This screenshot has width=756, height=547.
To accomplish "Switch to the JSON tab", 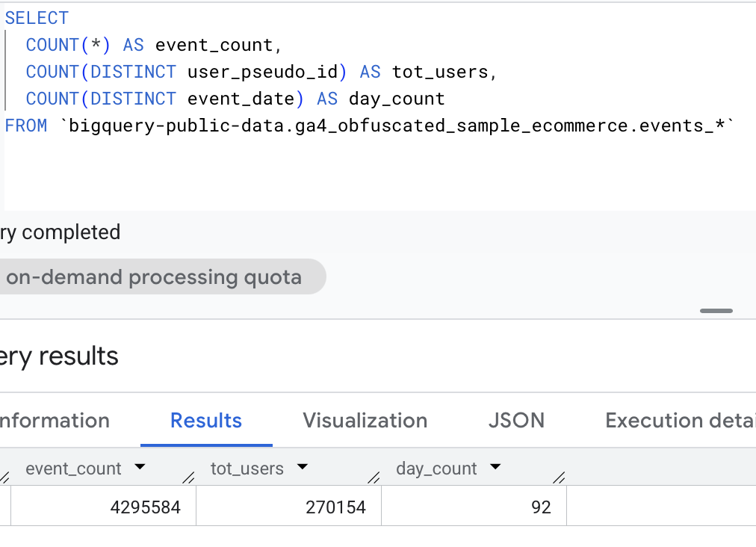I will 516,421.
